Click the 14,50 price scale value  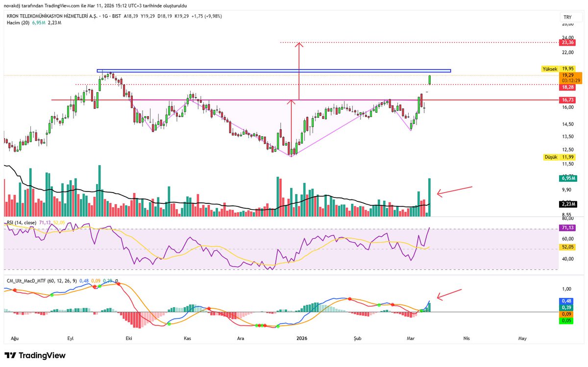point(567,124)
